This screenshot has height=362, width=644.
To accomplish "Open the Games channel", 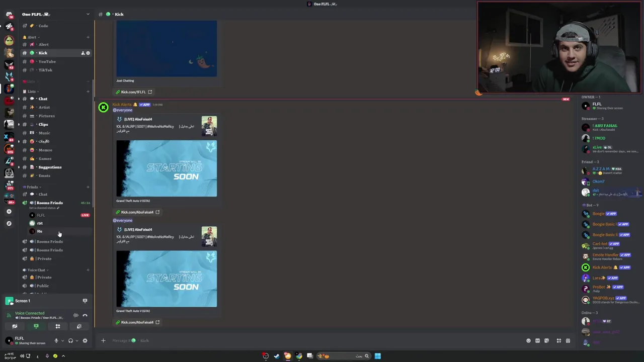I will tap(55, 158).
